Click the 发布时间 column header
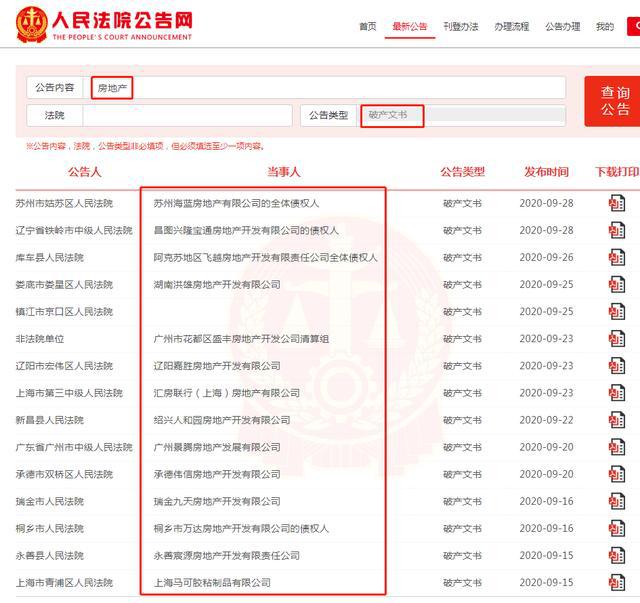This screenshot has width=640, height=603. (547, 171)
